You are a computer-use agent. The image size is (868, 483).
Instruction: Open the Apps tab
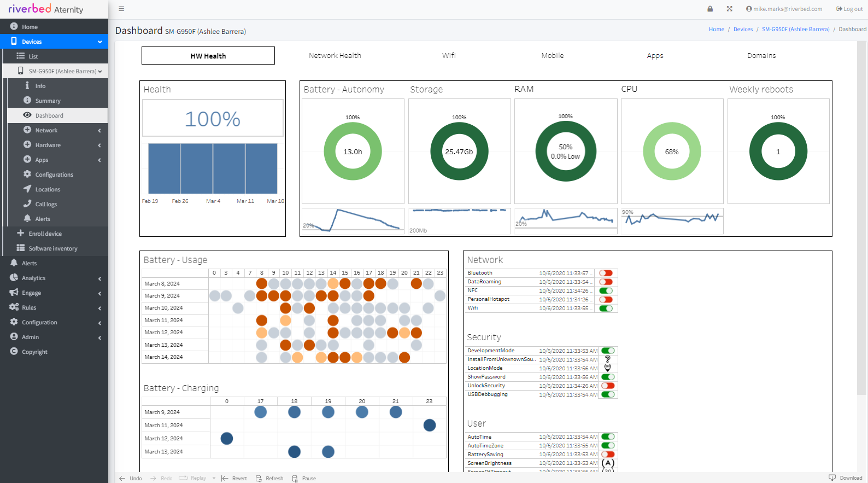655,56
